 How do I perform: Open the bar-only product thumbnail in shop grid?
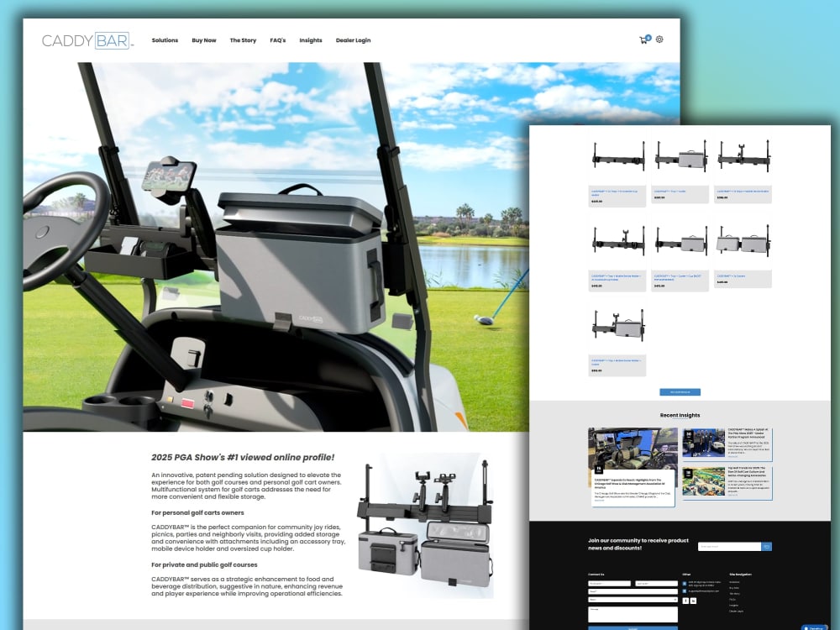pyautogui.click(x=617, y=158)
